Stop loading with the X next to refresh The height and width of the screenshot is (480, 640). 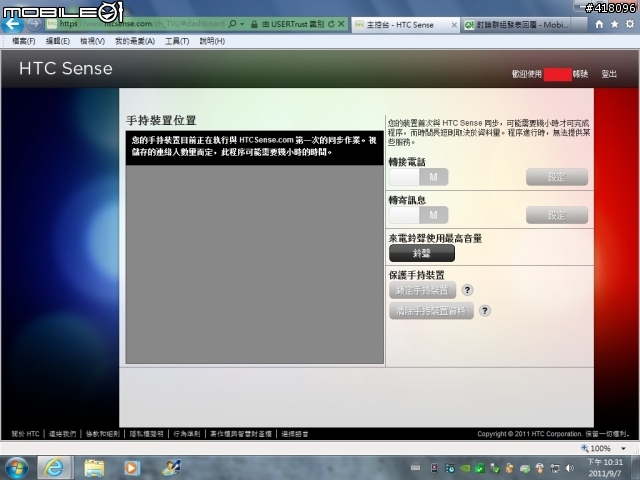click(x=341, y=24)
